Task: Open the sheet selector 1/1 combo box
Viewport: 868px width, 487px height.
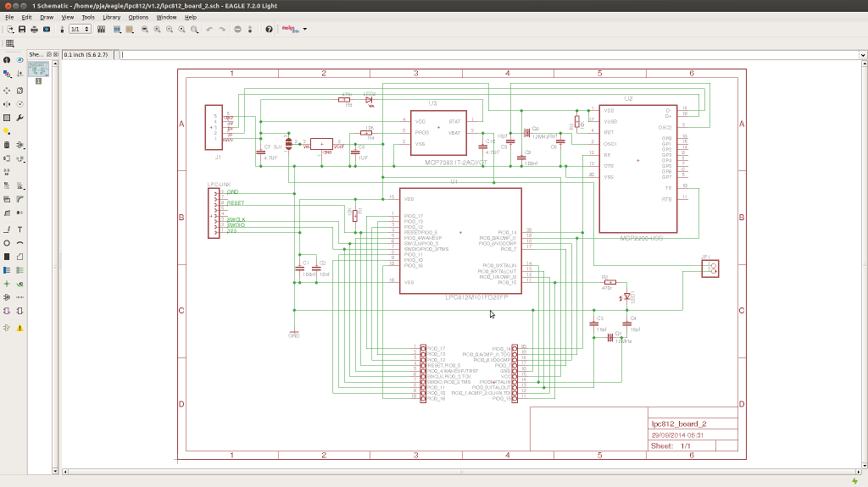Action: (79, 30)
